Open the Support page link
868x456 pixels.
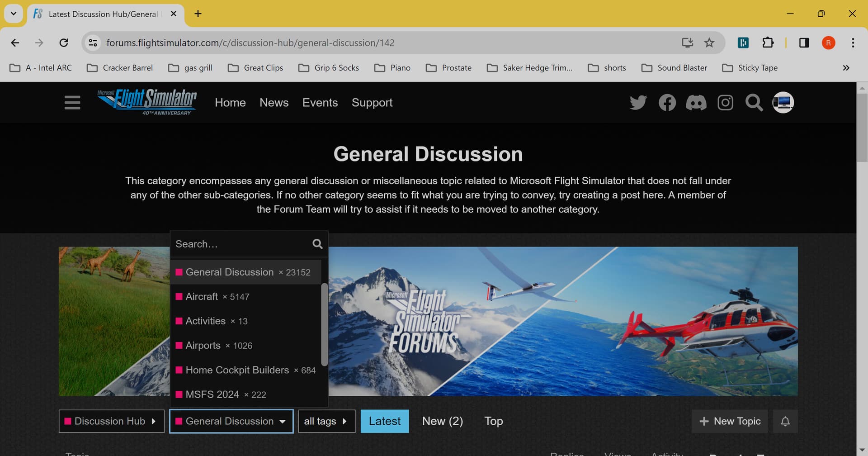[x=372, y=103]
